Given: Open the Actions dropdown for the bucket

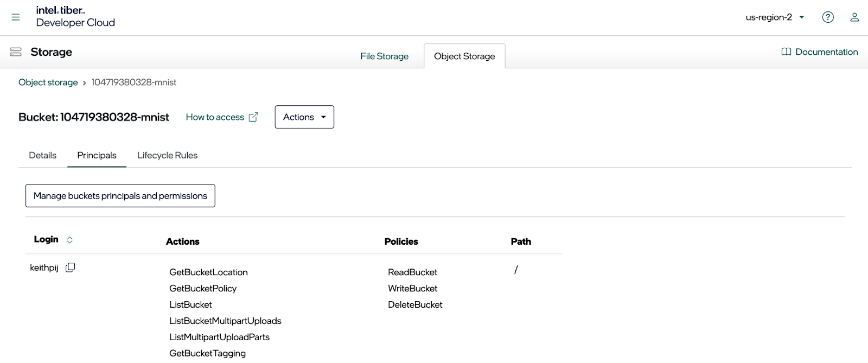Looking at the screenshot, I should 304,117.
